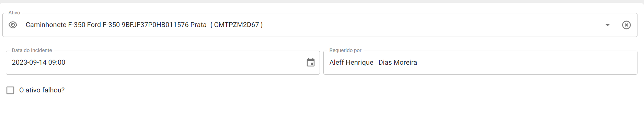Click the color text Prata

coord(198,25)
